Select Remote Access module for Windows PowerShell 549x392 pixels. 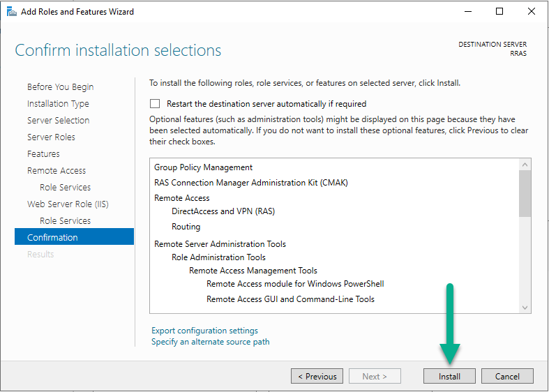(x=295, y=284)
